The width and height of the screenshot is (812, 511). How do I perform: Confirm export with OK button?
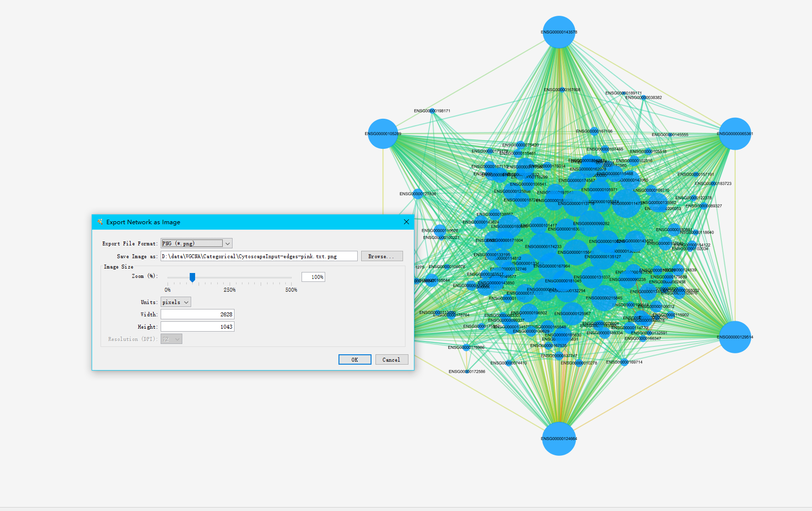(x=355, y=360)
